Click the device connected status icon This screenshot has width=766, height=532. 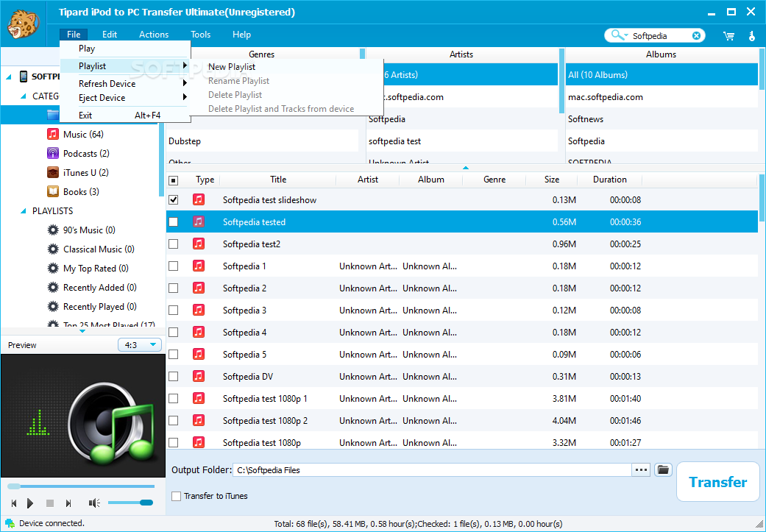click(x=10, y=523)
